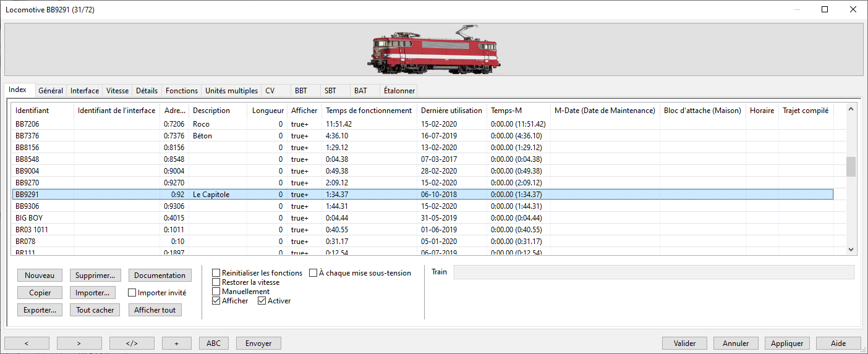Click the '</>' button
The height and width of the screenshot is (354, 868).
(132, 343)
